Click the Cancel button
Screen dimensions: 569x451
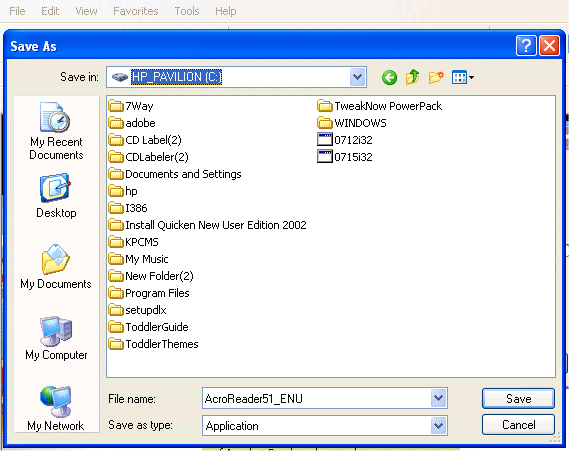click(x=518, y=425)
